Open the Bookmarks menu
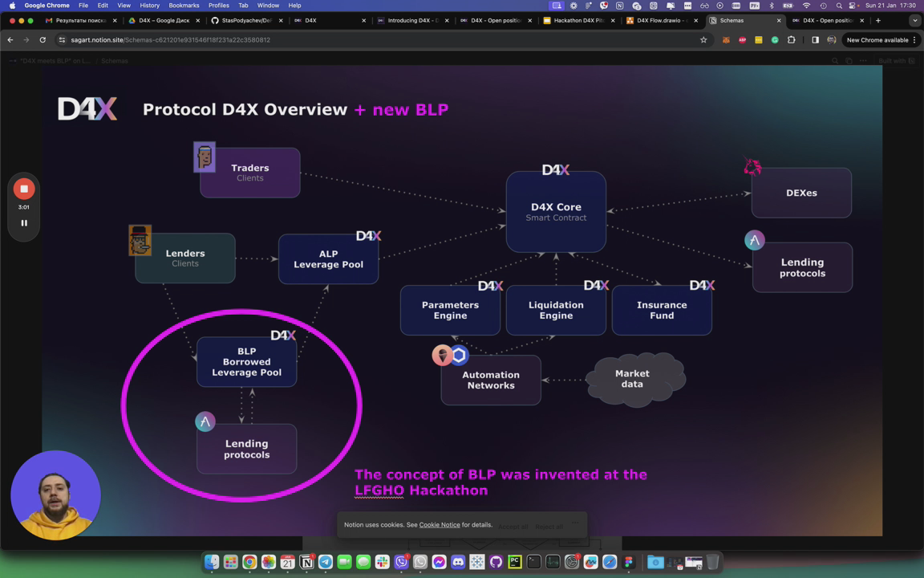 184,6
